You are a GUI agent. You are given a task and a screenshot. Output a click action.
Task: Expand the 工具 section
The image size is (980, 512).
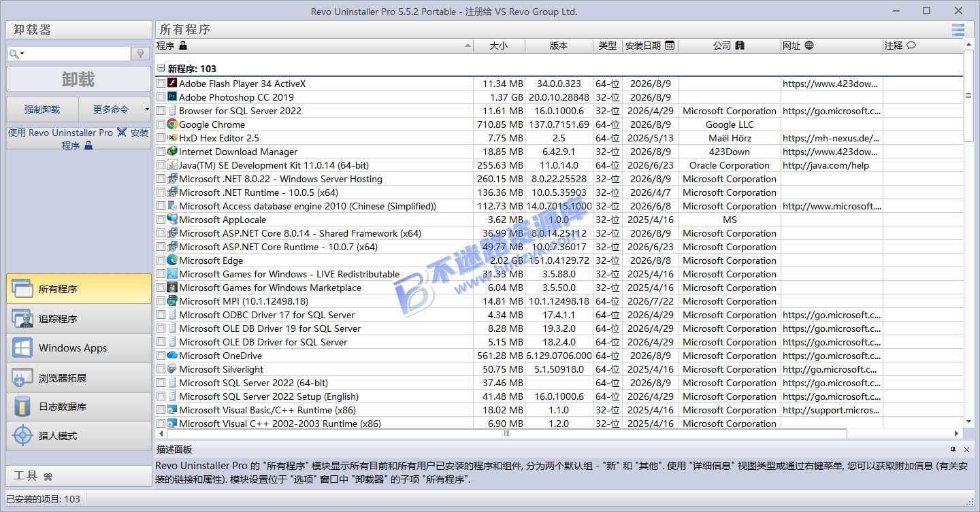tap(78, 476)
